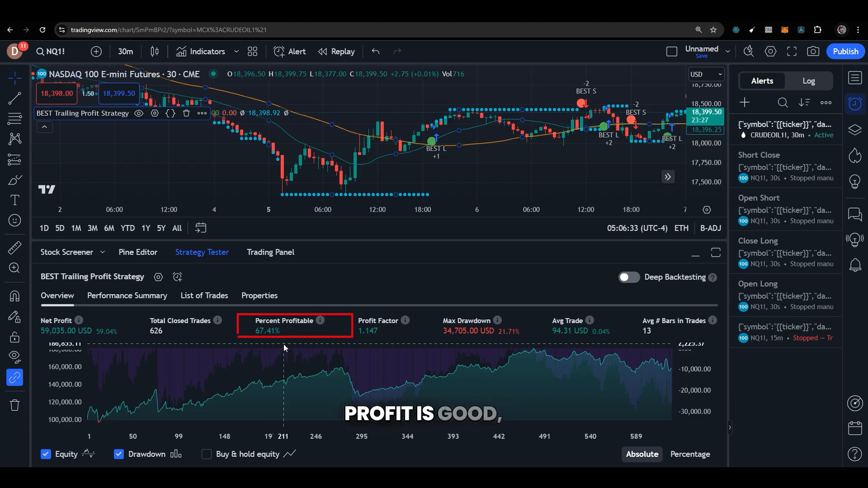Expand the chart's scroll-to-latest arrows
The width and height of the screenshot is (868, 488).
(668, 177)
